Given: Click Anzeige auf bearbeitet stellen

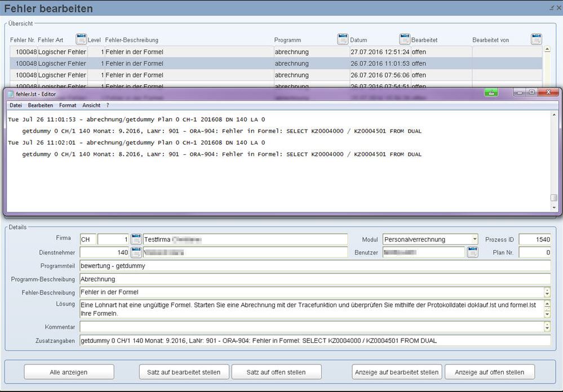Looking at the screenshot, I should [397, 372].
